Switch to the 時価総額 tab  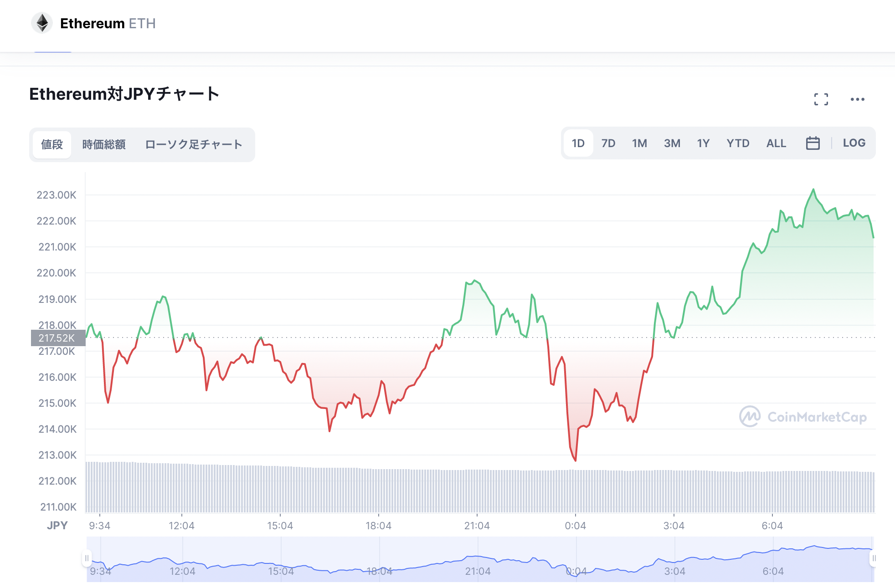coord(104,145)
